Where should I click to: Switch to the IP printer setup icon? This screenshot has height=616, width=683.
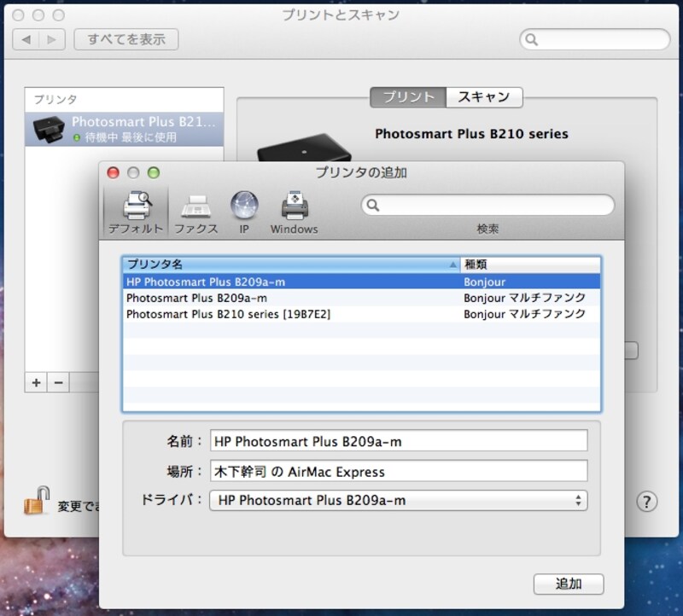[x=244, y=209]
